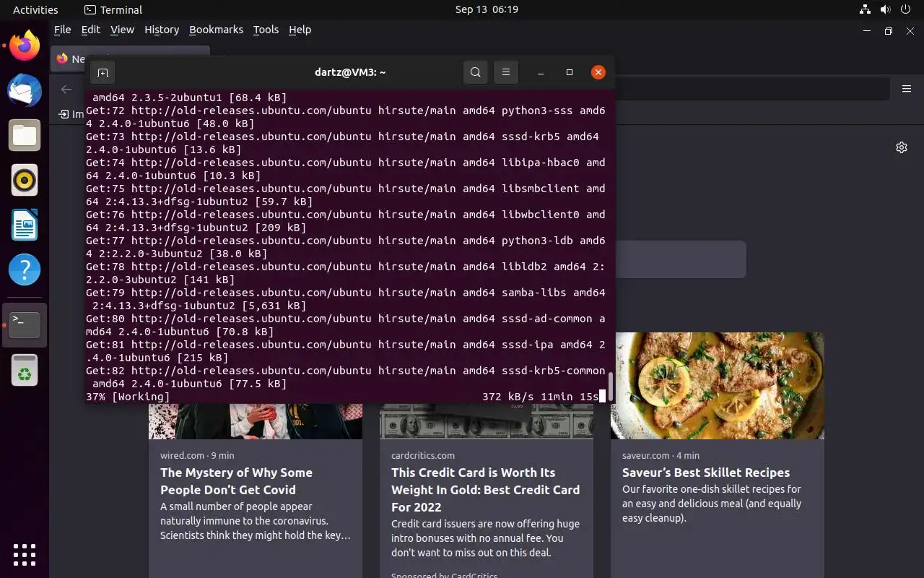Viewport: 924px width, 578px height.
Task: Click the saveur.com source label
Action: (x=646, y=455)
